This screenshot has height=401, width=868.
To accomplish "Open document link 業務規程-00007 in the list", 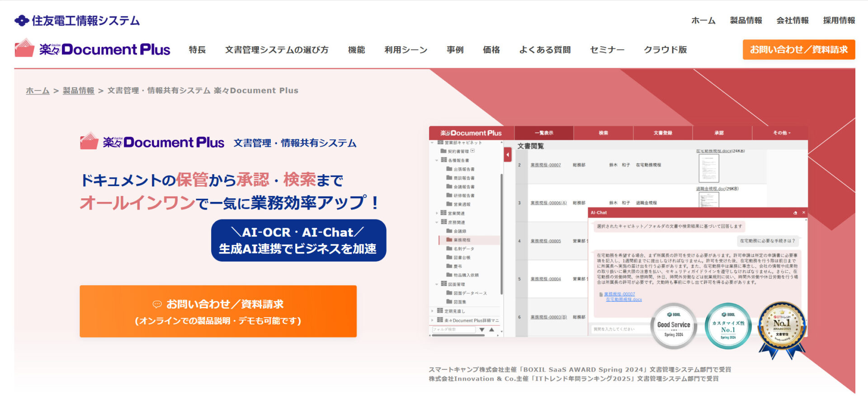I will coord(545,165).
